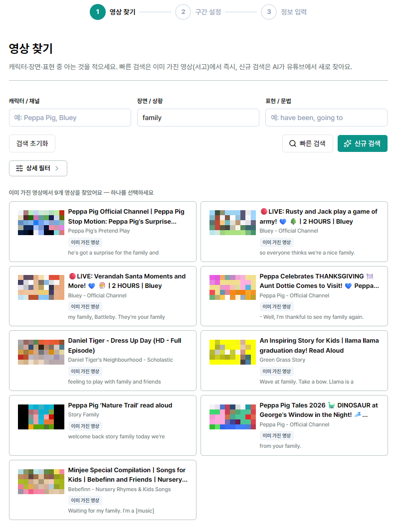Click the title 'Daniel Tiger - Dress Up Day'
This screenshot has height=532, width=399.
(125, 345)
